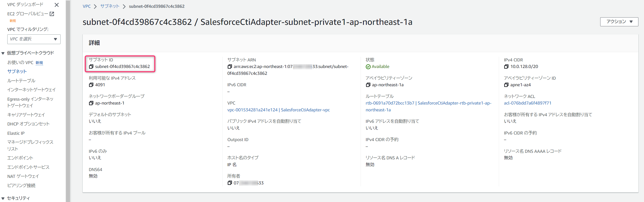Click the subnet title heading
Viewport: 644px width, 202px height.
point(247,22)
